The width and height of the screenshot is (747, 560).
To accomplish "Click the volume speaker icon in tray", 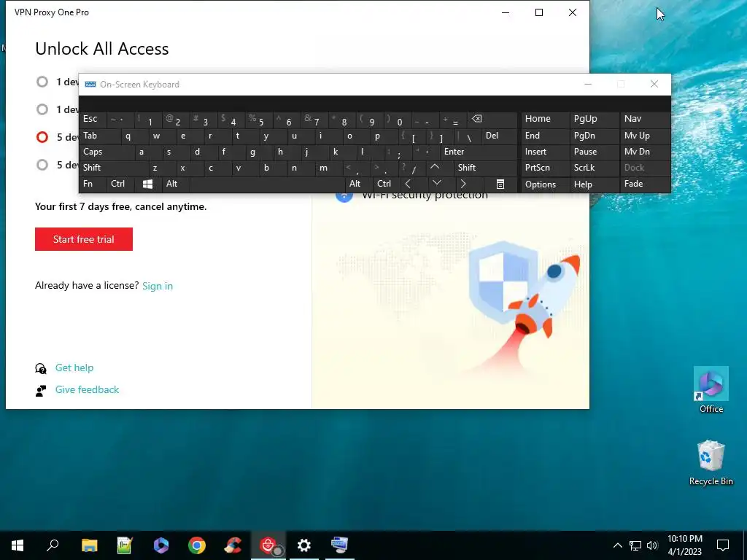I will click(652, 545).
